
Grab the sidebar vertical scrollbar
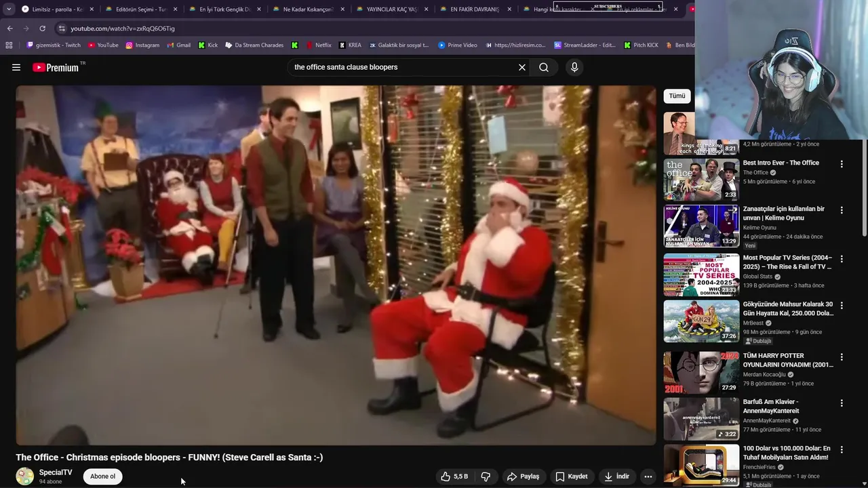coord(864,186)
